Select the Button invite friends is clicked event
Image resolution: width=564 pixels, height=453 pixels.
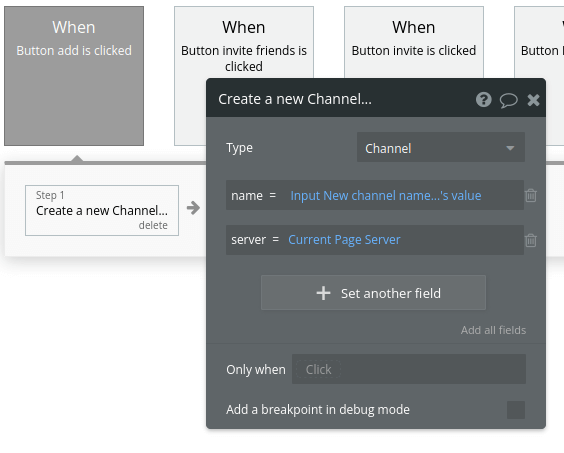(244, 42)
